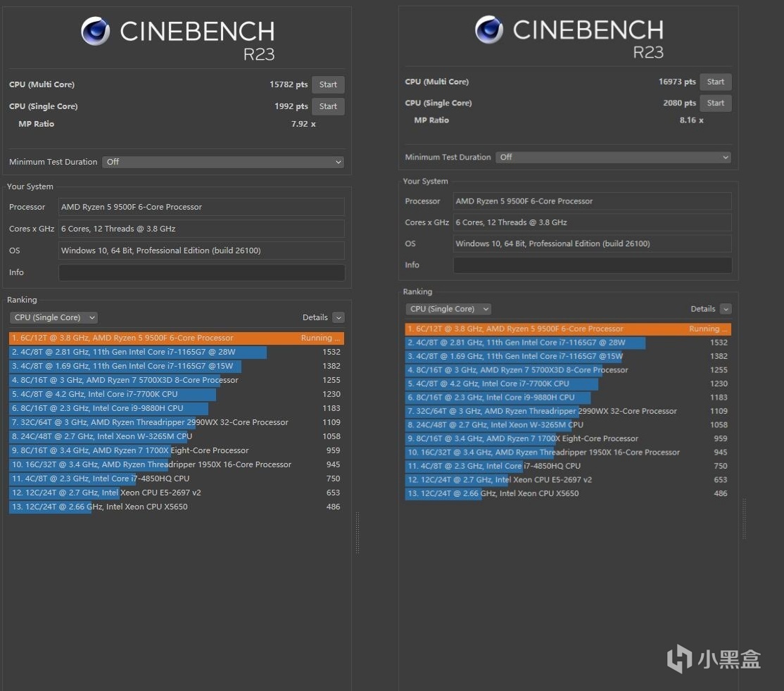Select Core i9-9880H row, right window
Viewport: 784px width, 691px height.
(568, 398)
